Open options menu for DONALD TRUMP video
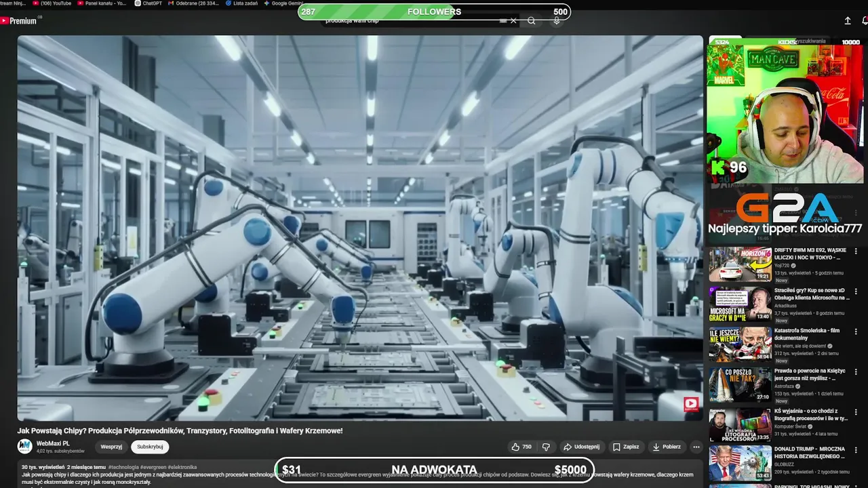 856,450
